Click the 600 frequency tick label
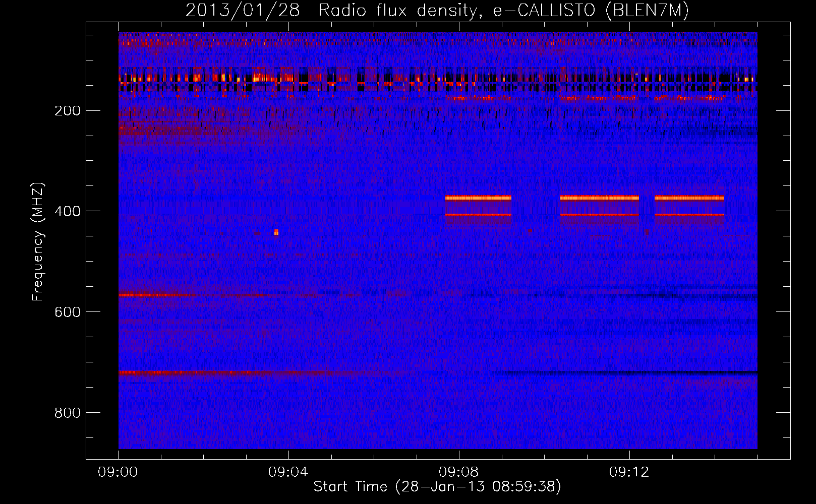 click(67, 312)
